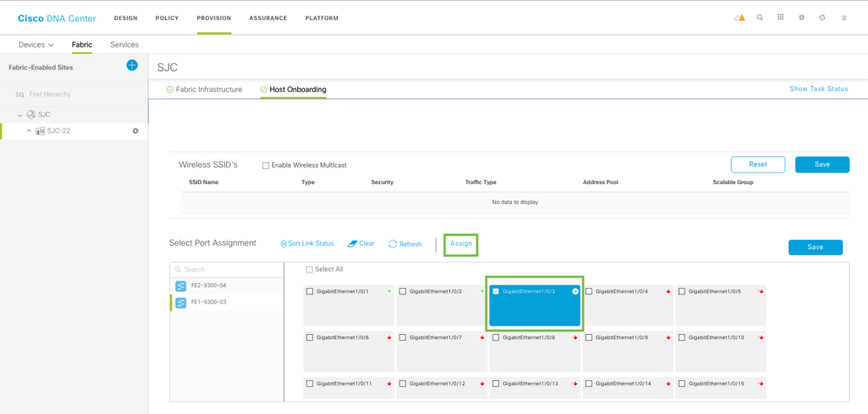Click the FE1-9300-03 switch icon

click(181, 302)
